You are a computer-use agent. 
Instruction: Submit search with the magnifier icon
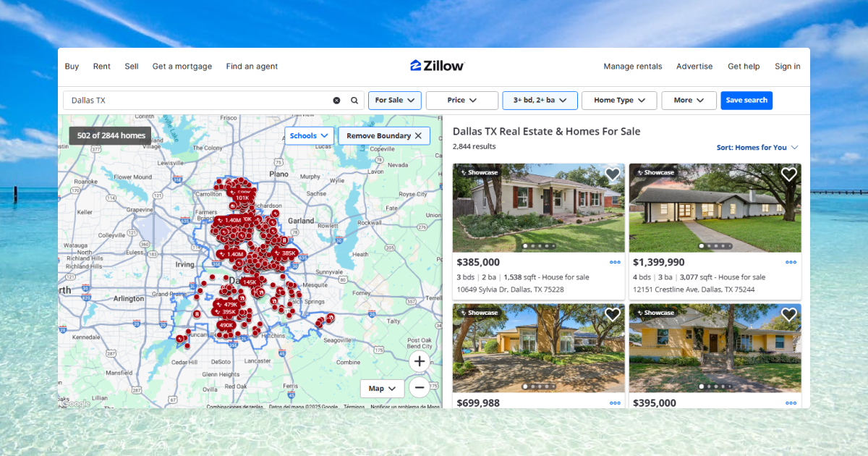click(354, 101)
